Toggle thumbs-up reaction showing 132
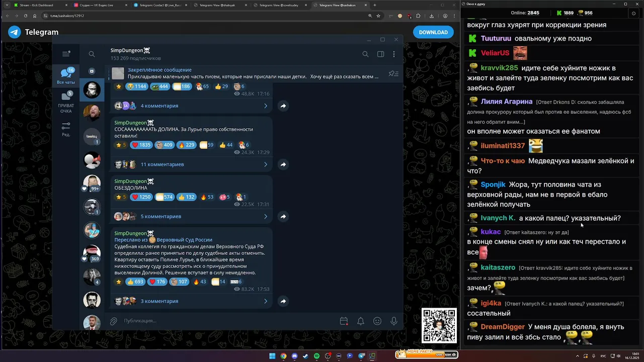The width and height of the screenshot is (644, 362). 187,197
